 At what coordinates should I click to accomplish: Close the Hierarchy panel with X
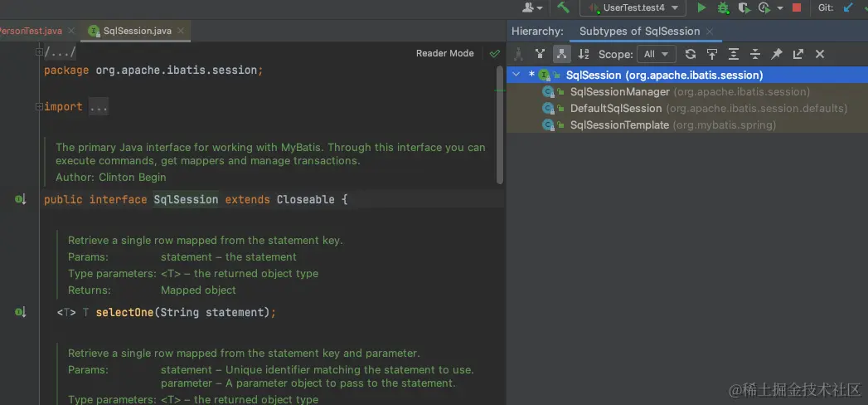820,54
